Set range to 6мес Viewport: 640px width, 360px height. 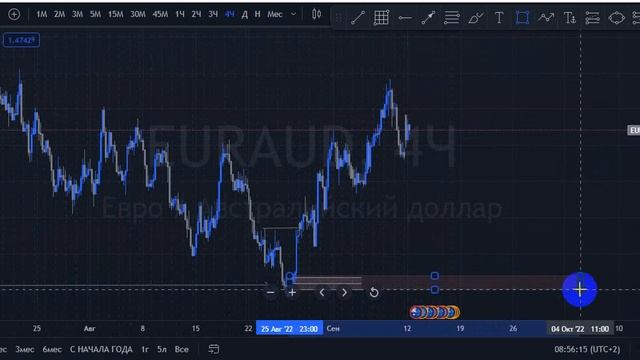[52, 349]
